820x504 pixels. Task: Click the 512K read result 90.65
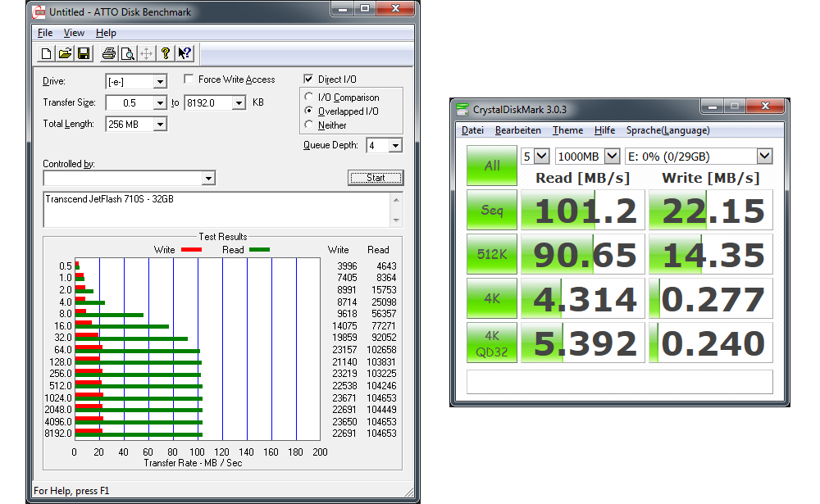[x=583, y=254]
